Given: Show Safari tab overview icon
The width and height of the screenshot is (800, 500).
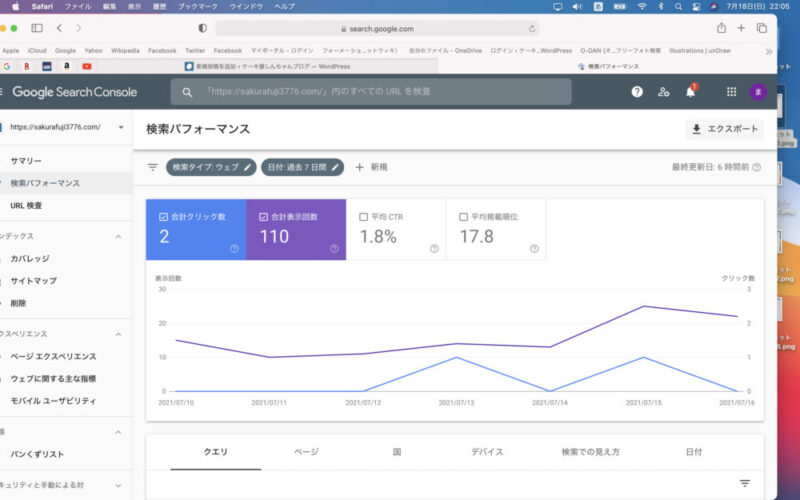Looking at the screenshot, I should [761, 28].
